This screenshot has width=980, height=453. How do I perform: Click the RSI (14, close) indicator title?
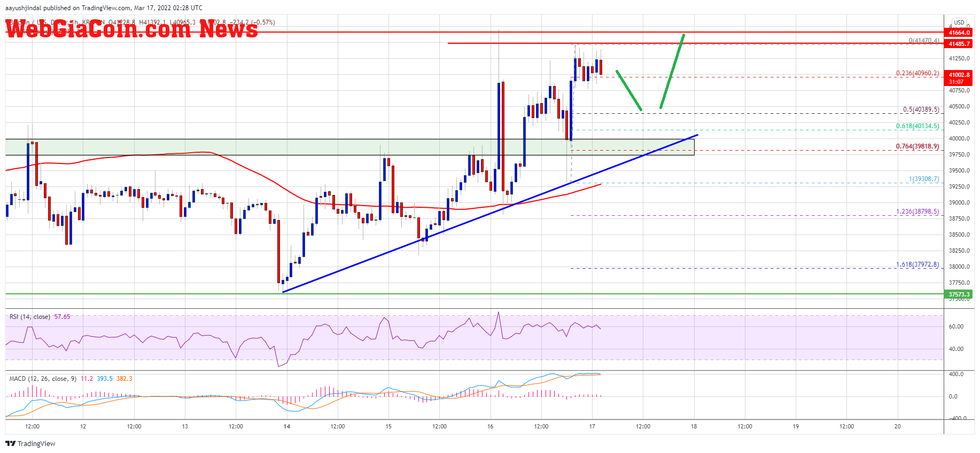click(x=30, y=317)
